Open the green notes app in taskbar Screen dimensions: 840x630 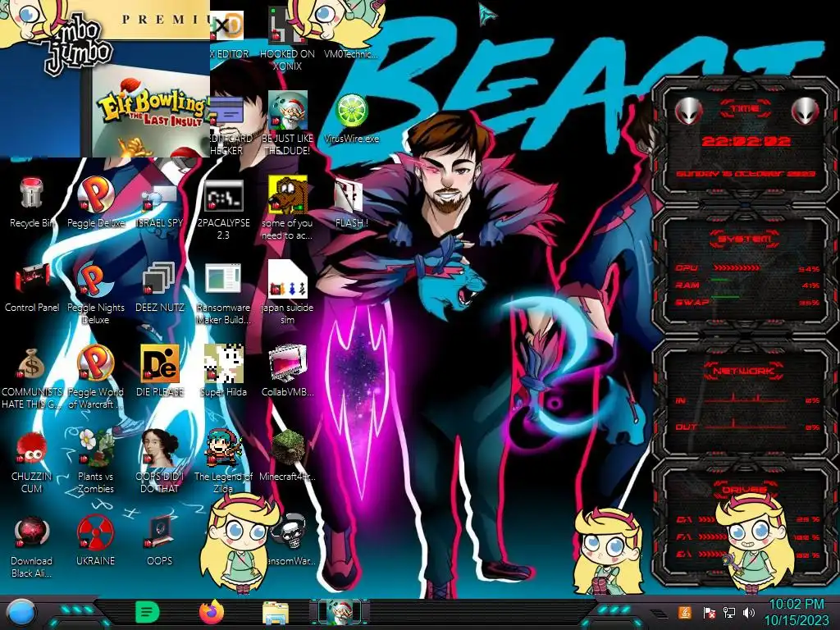pos(148,612)
